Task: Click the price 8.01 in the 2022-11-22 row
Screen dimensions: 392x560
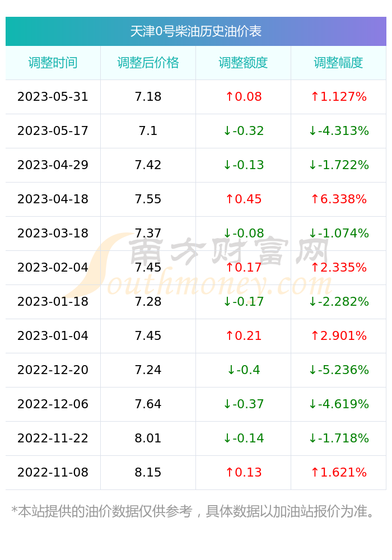Action: pos(148,438)
